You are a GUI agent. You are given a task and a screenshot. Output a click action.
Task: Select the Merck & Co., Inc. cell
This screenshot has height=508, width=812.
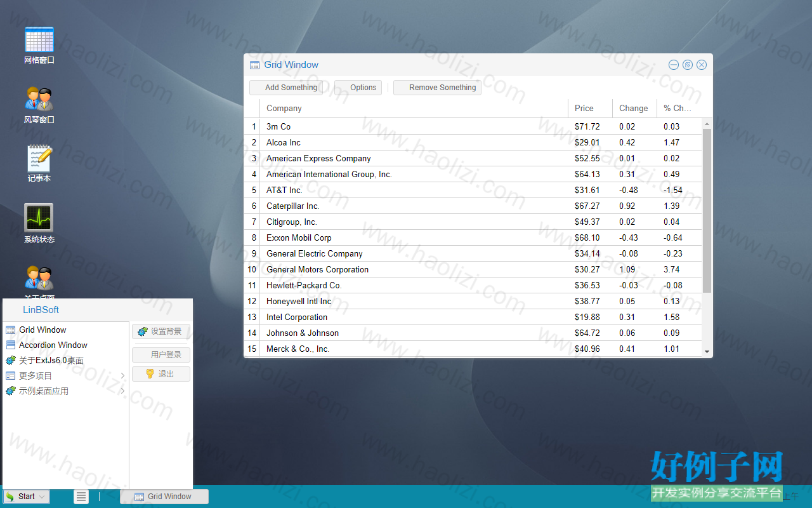[414, 349]
